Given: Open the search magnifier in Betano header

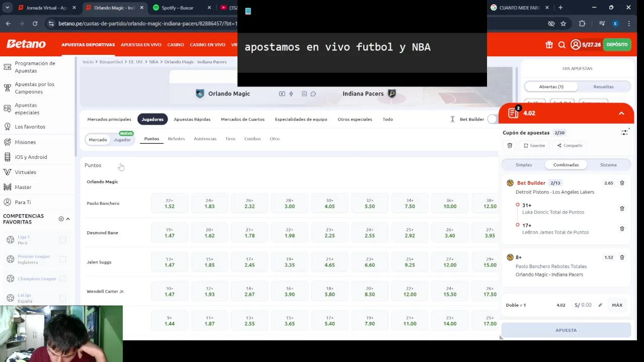Looking at the screenshot, I should (562, 45).
